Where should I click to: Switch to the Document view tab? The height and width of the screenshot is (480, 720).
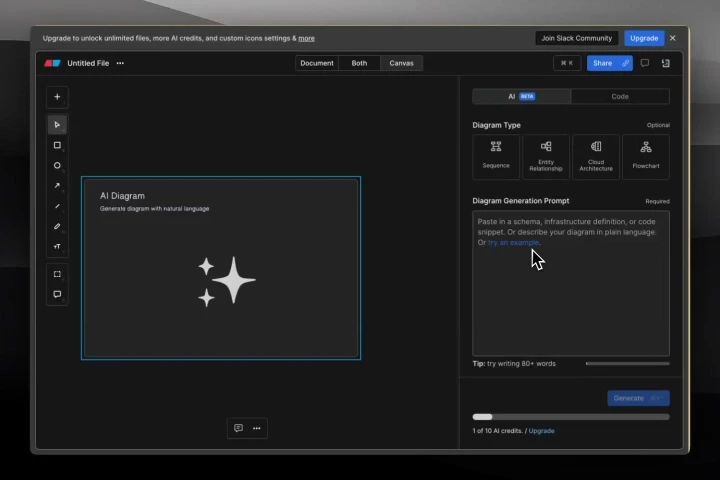pyautogui.click(x=317, y=63)
